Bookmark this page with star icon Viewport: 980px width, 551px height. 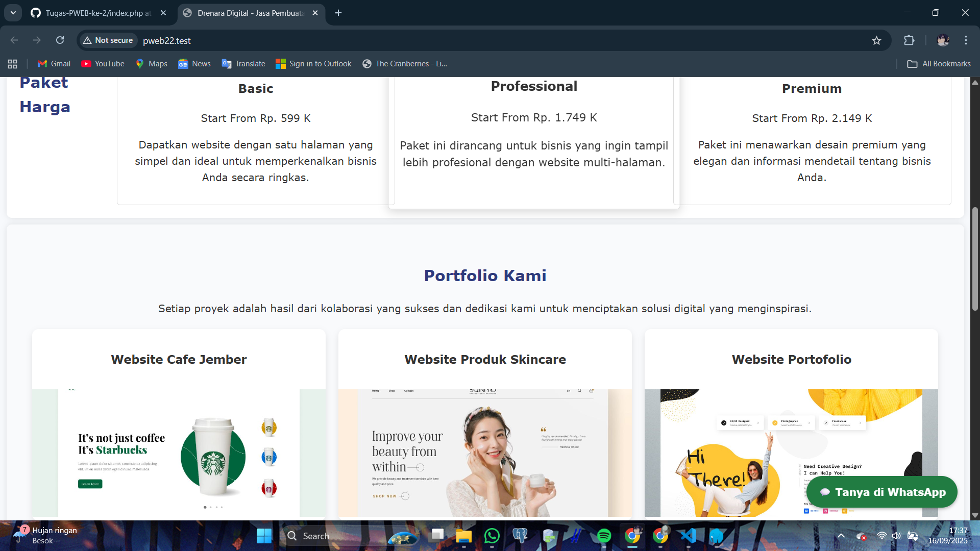point(876,40)
